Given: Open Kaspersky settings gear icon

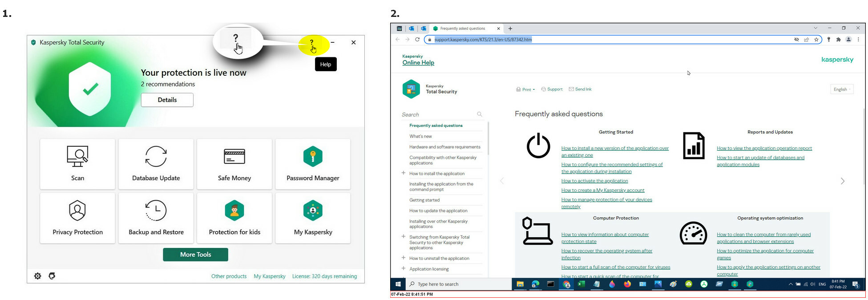Looking at the screenshot, I should tap(38, 276).
